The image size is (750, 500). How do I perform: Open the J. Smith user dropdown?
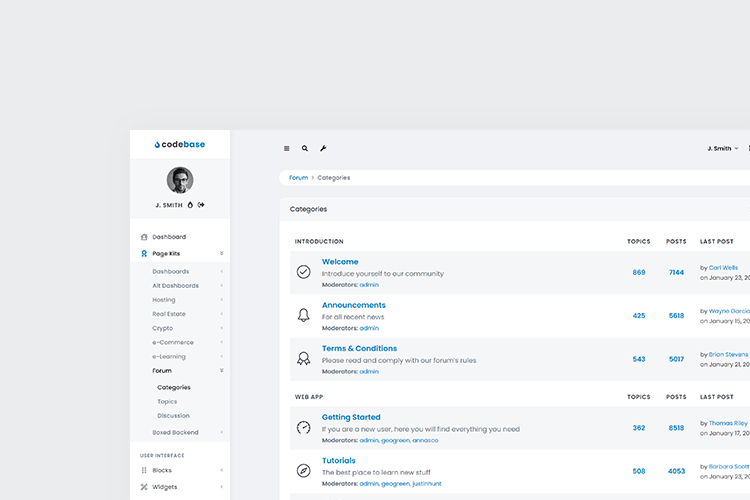pos(722,148)
